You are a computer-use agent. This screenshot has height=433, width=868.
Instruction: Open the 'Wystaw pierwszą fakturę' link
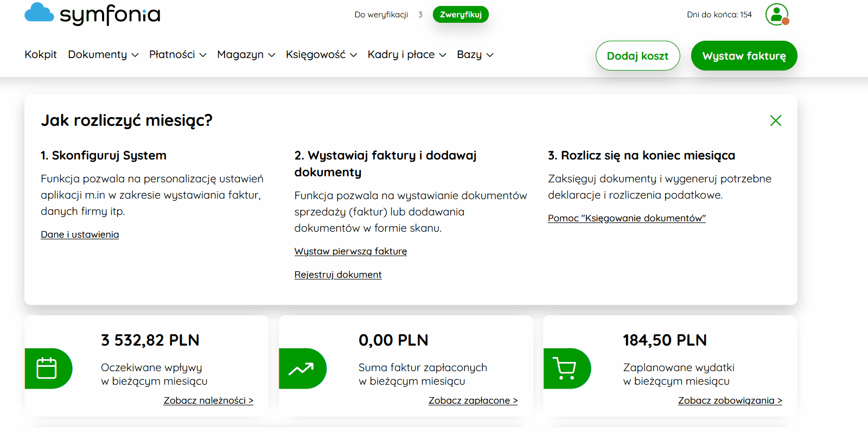point(350,251)
